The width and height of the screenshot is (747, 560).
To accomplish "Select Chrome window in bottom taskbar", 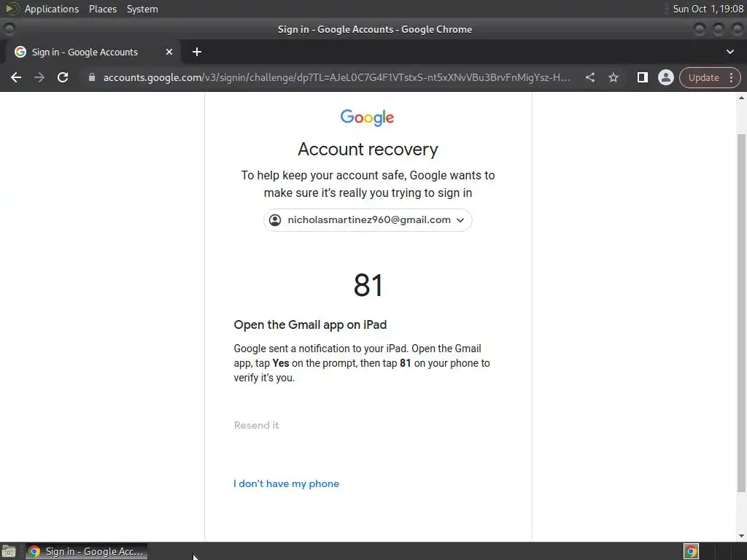I will [86, 551].
